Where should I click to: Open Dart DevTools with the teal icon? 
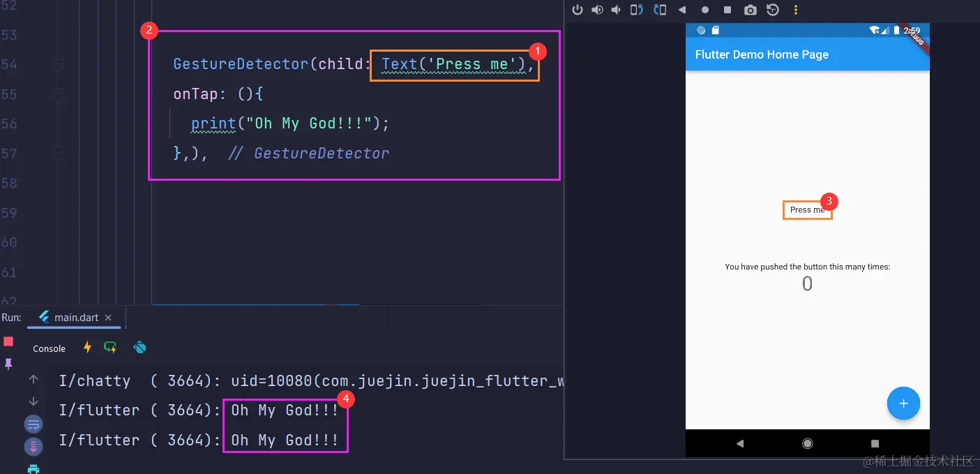pyautogui.click(x=140, y=347)
